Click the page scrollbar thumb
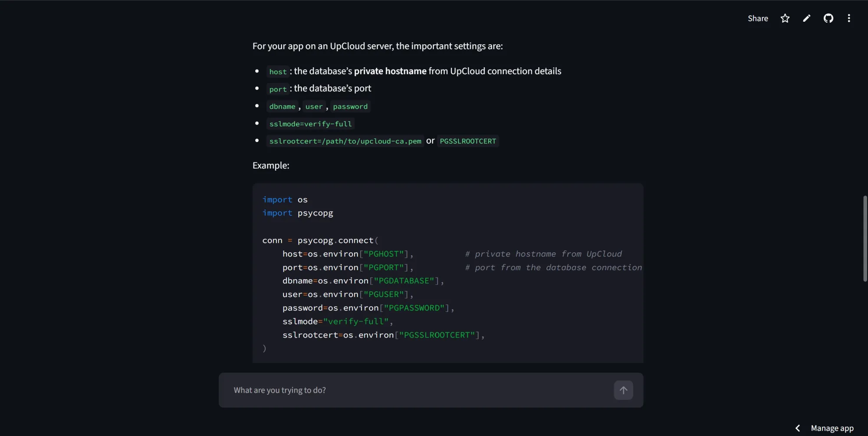Viewport: 868px width, 436px height. click(865, 238)
